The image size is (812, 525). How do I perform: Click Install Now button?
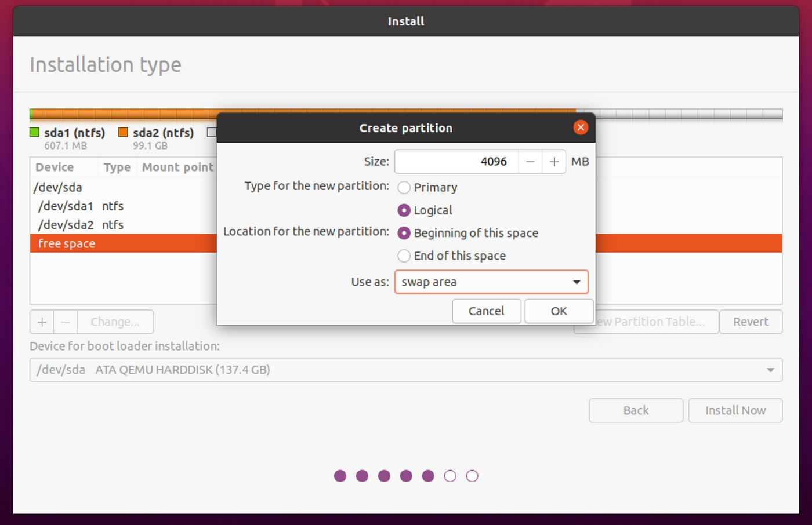tap(735, 410)
